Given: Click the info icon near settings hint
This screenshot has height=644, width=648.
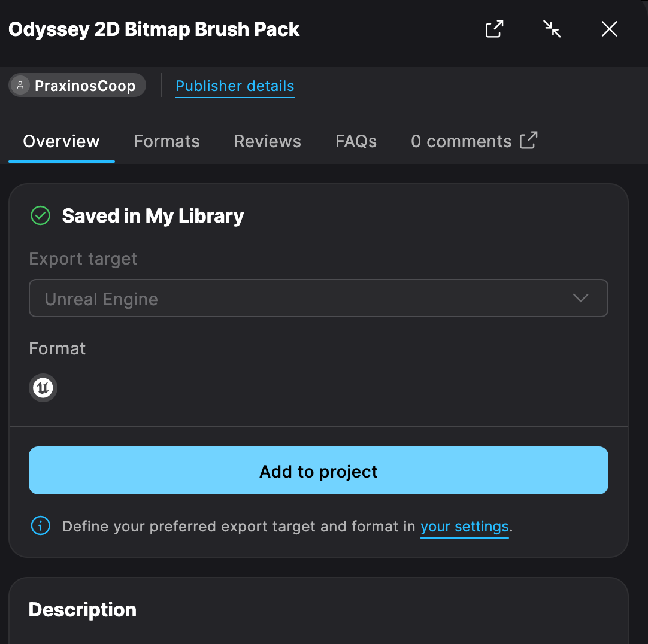Looking at the screenshot, I should click(40, 526).
